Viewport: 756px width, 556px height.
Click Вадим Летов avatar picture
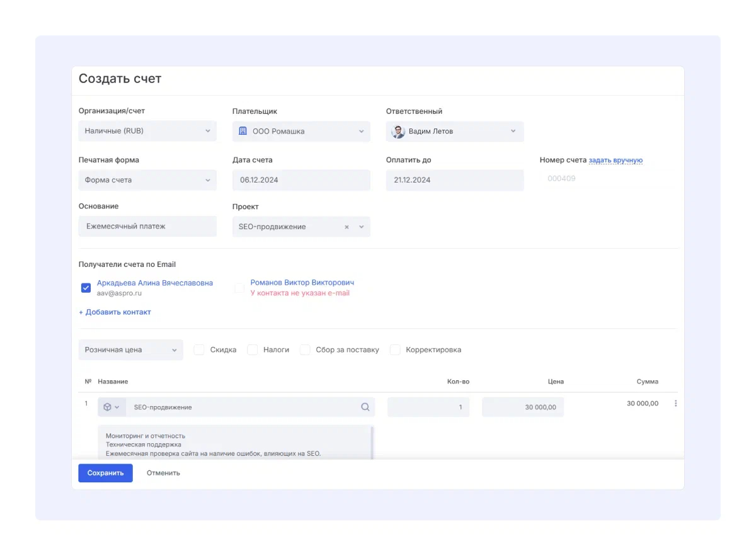click(x=398, y=132)
